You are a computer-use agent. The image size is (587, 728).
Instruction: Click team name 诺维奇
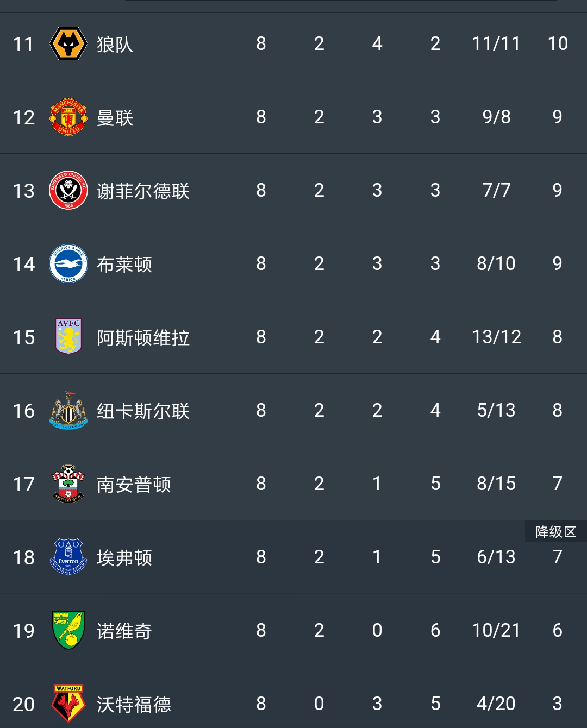[x=124, y=631]
